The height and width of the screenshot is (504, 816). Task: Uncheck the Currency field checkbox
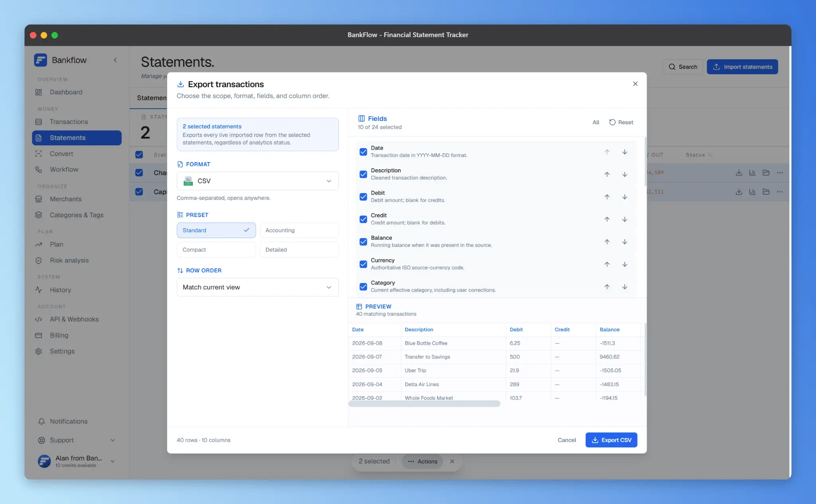pyautogui.click(x=363, y=264)
